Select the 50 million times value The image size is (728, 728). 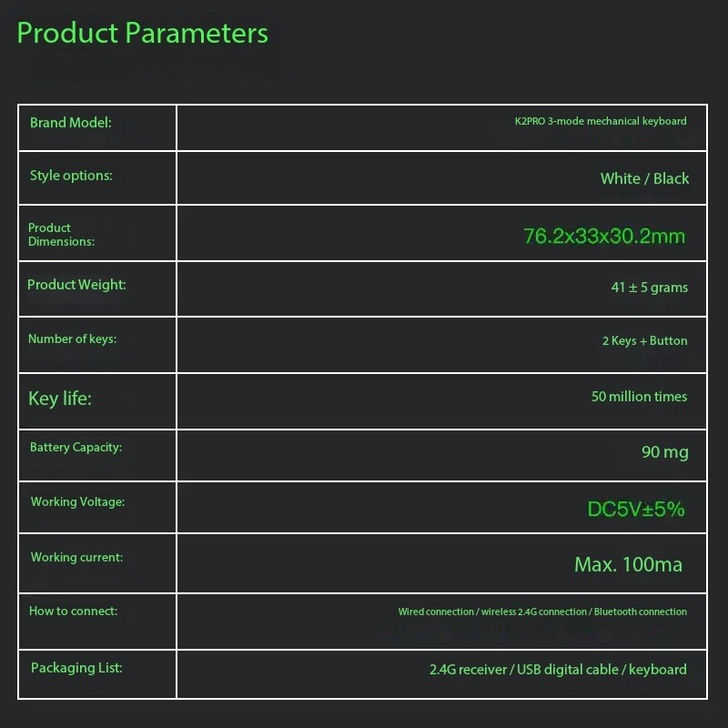639,397
